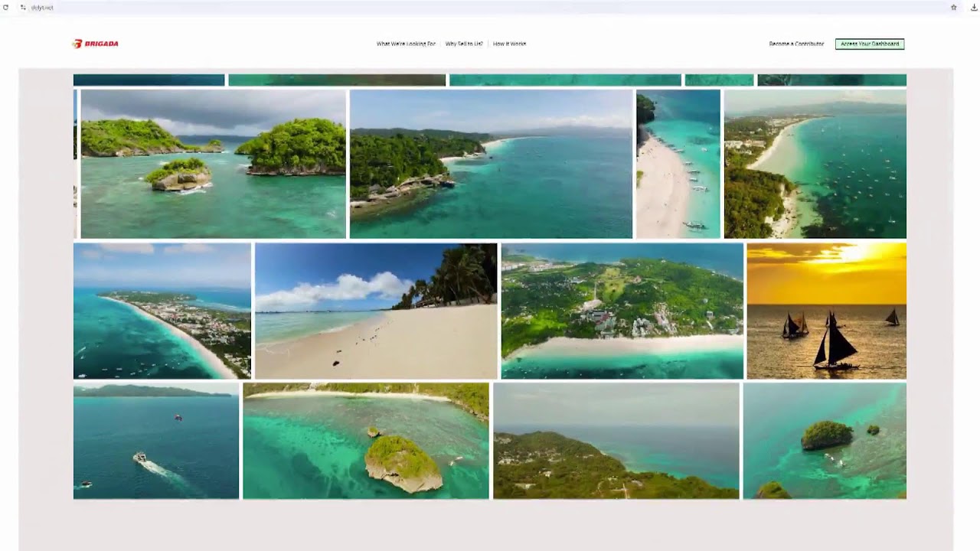Open the aerial island town coastline photo
980x551 pixels.
[x=162, y=311]
